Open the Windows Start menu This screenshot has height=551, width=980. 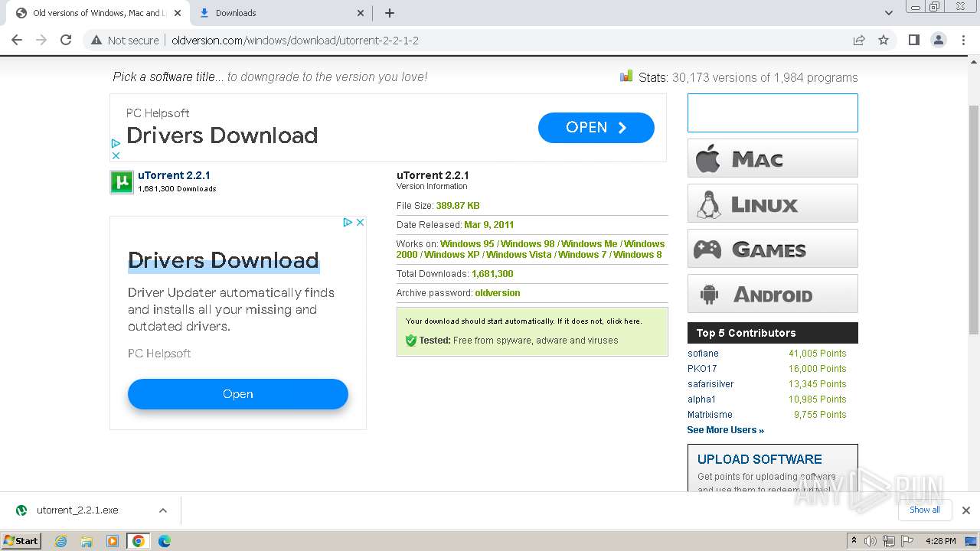(x=21, y=540)
